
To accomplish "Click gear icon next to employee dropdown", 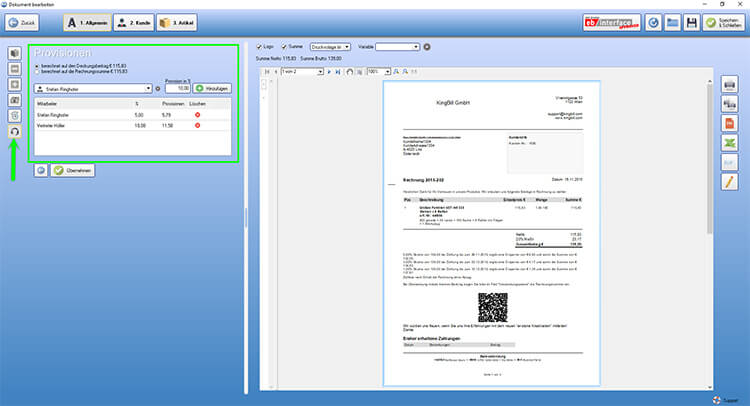I will coord(158,88).
